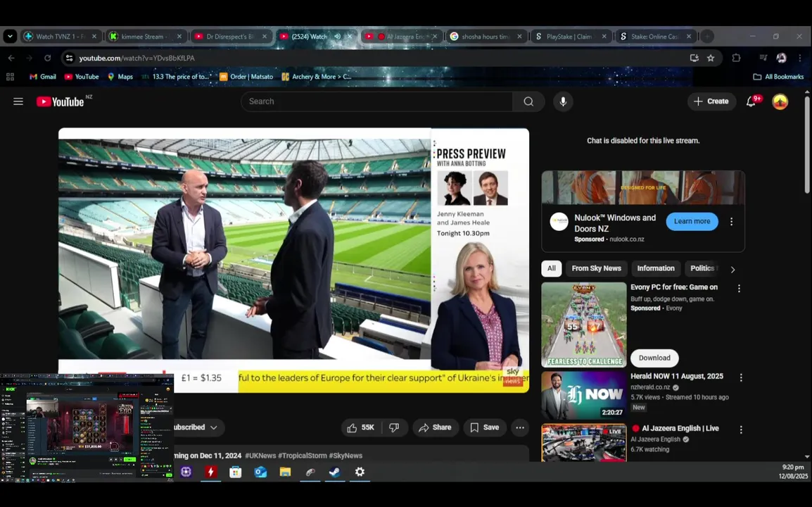Open YouTube notifications bell
Image resolution: width=812 pixels, height=507 pixels.
coord(751,101)
